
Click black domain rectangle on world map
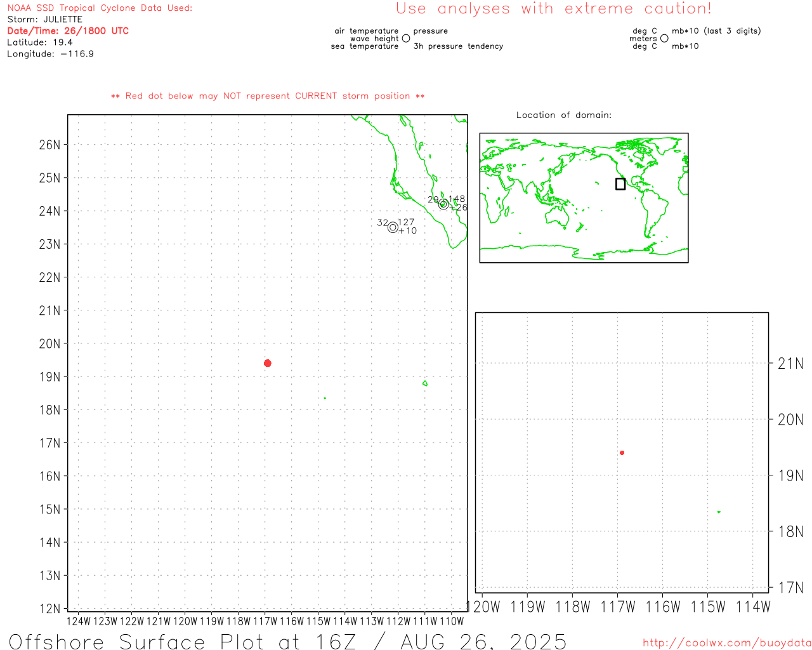(620, 184)
